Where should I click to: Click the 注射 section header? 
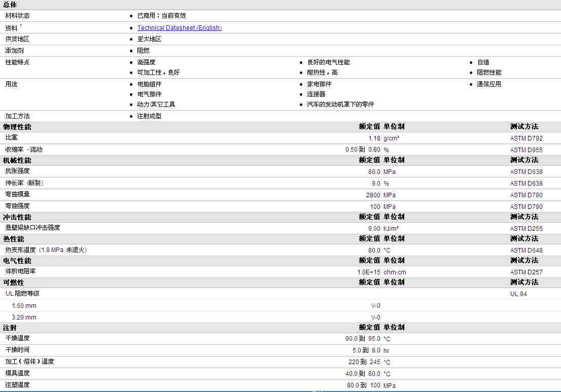coord(10,328)
